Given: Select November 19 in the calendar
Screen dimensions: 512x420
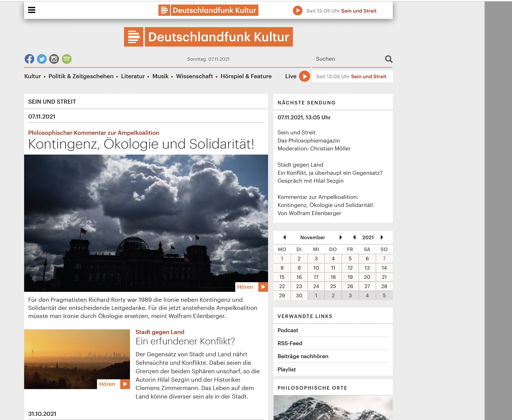Looking at the screenshot, I should 350,277.
